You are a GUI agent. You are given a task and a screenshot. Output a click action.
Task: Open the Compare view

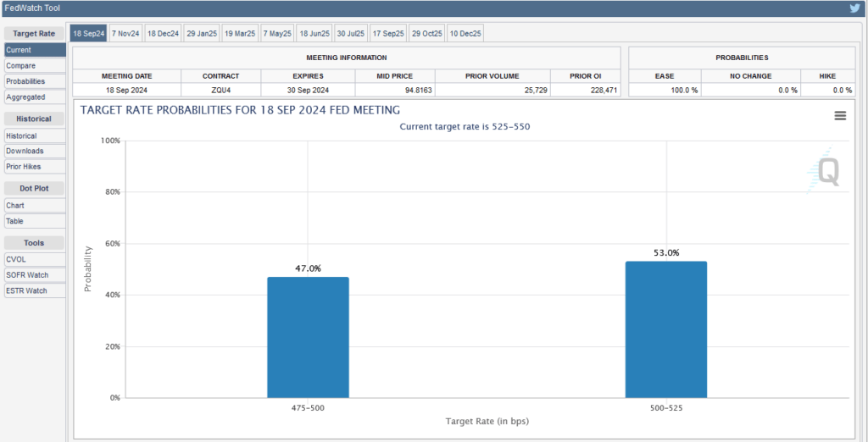35,66
